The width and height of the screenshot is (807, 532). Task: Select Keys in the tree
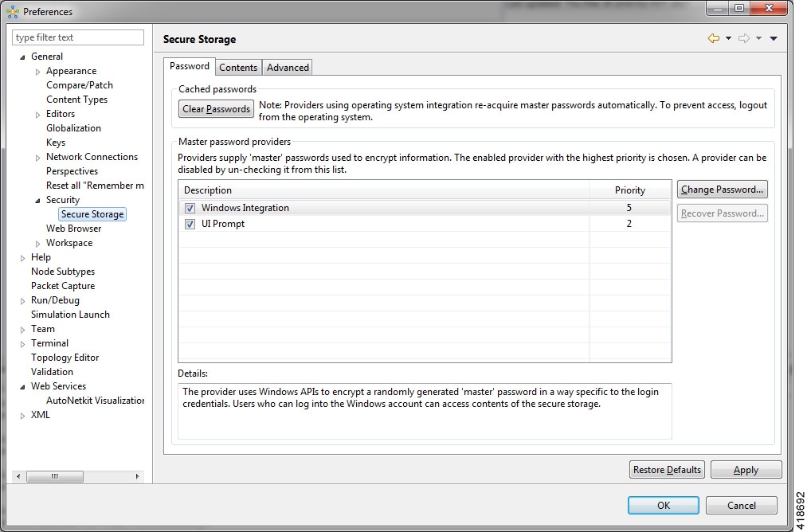click(x=56, y=143)
